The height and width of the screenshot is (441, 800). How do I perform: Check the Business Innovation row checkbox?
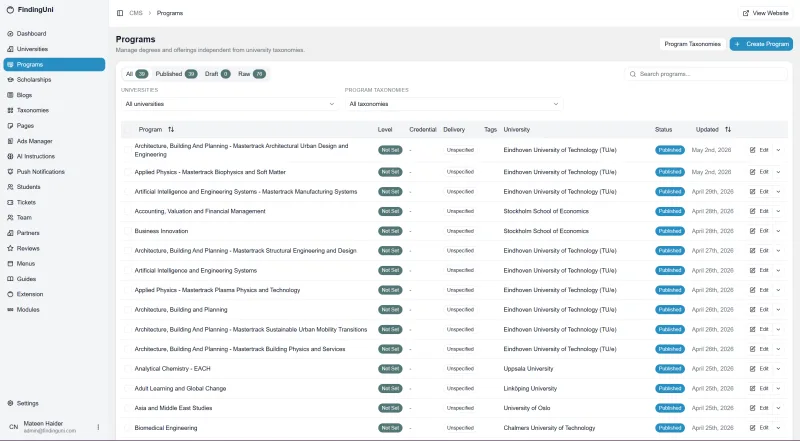(128, 231)
